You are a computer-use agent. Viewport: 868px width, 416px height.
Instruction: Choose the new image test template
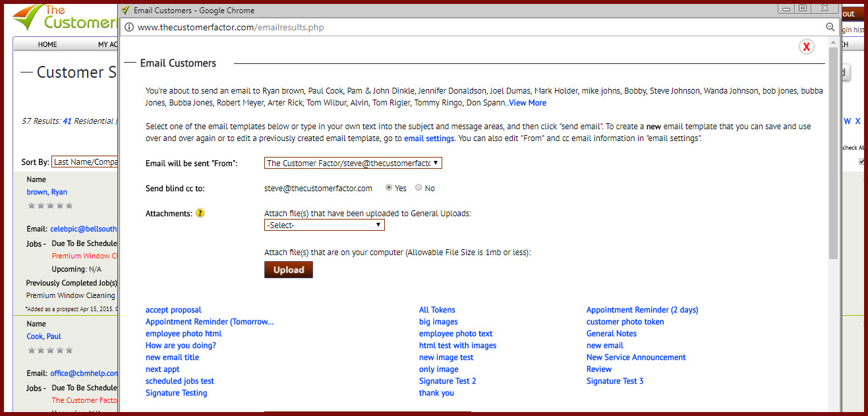click(x=446, y=357)
